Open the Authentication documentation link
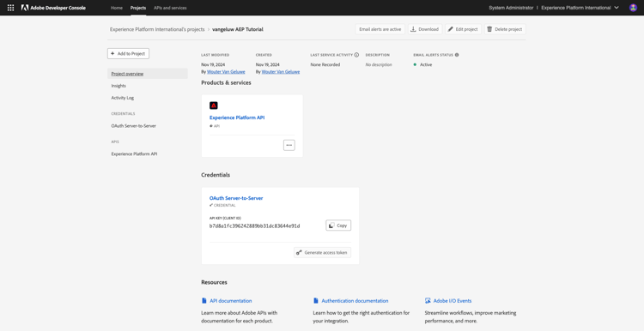Image resolution: width=644 pixels, height=331 pixels. coord(355,301)
